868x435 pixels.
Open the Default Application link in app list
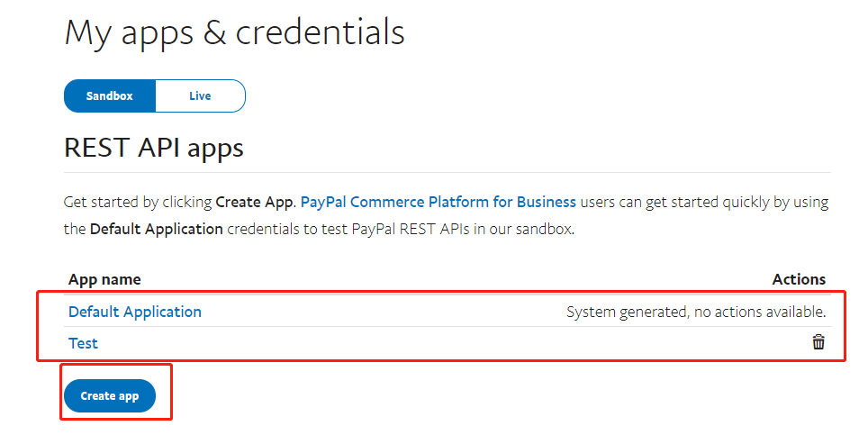[134, 312]
